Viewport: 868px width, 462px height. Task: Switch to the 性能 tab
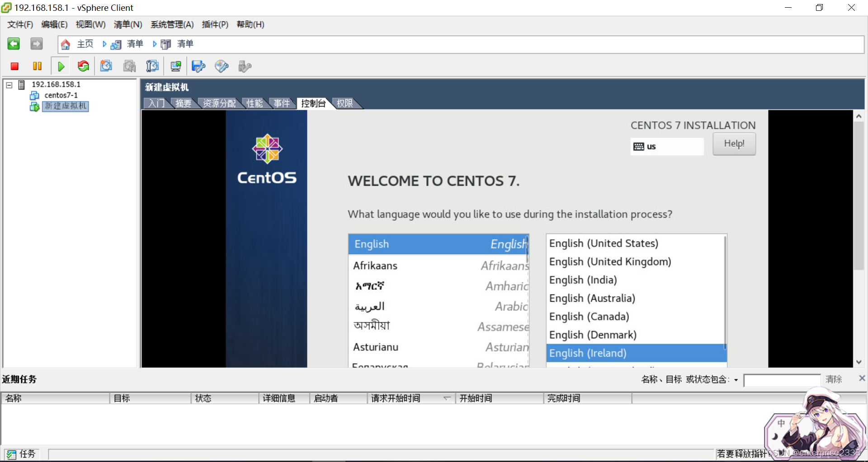tap(255, 103)
